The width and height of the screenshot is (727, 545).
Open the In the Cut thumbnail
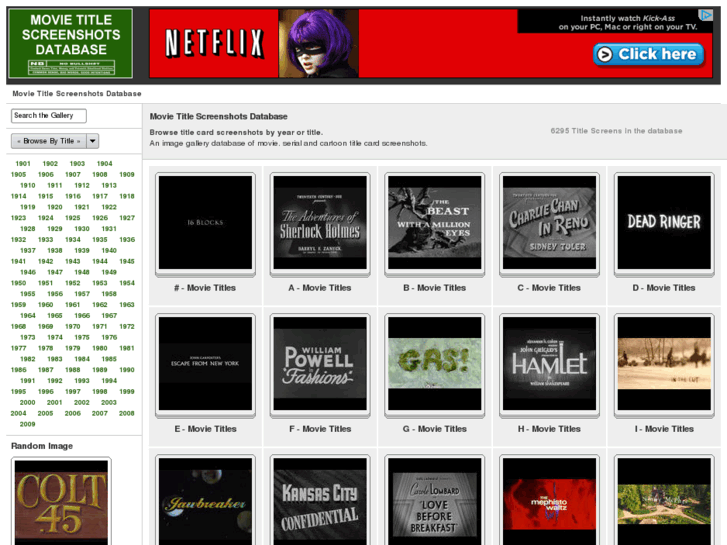pyautogui.click(x=664, y=364)
